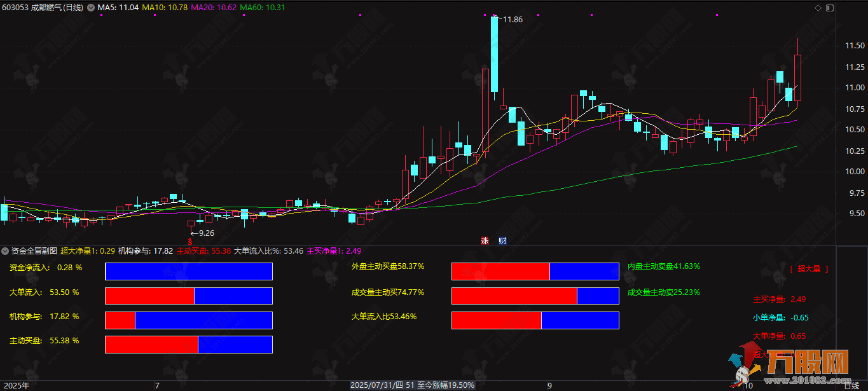Click the 11.86 peak price marker
868x391 pixels.
(512, 20)
